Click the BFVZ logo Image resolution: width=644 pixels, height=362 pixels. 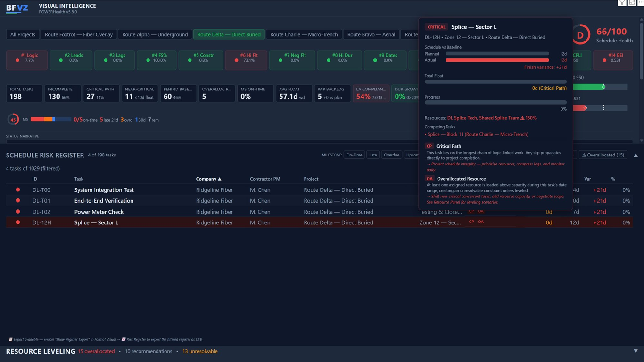[17, 8]
